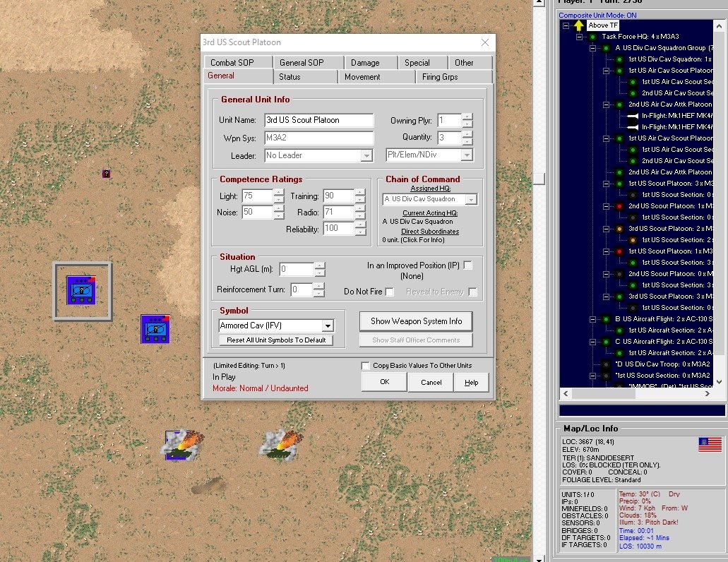Click the red status dot of 2nd US Scout Platoon
The height and width of the screenshot is (562, 728).
click(x=619, y=206)
